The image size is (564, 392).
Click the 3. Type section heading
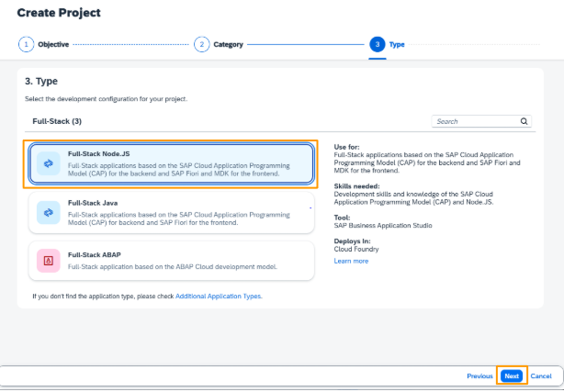41,82
